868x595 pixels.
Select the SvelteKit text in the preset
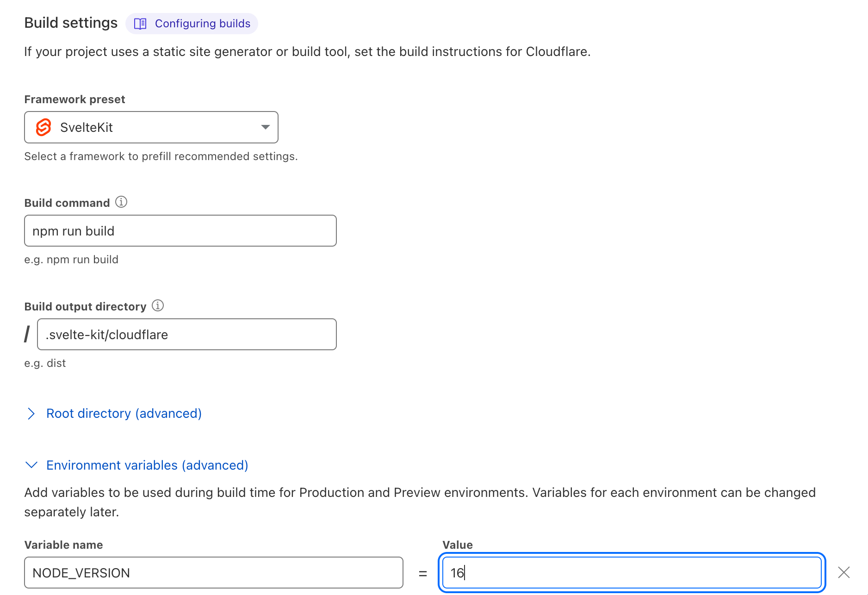(x=87, y=127)
